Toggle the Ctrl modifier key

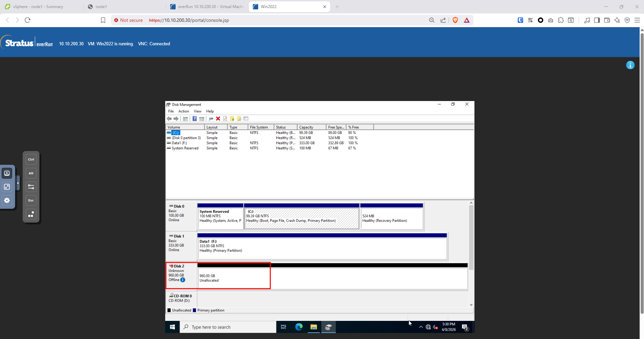31,159
